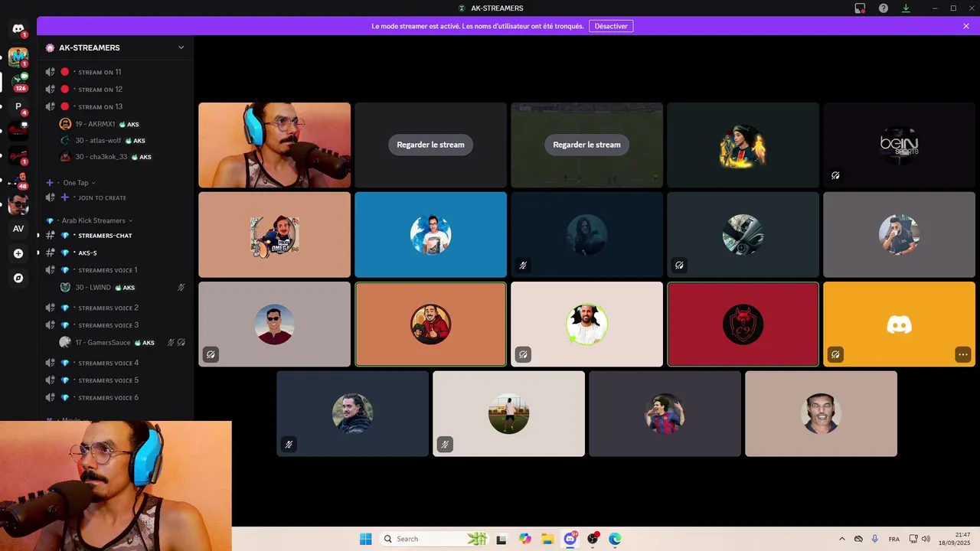Open Microsoft Edge from the taskbar
This screenshot has height=551, width=980.
click(615, 539)
